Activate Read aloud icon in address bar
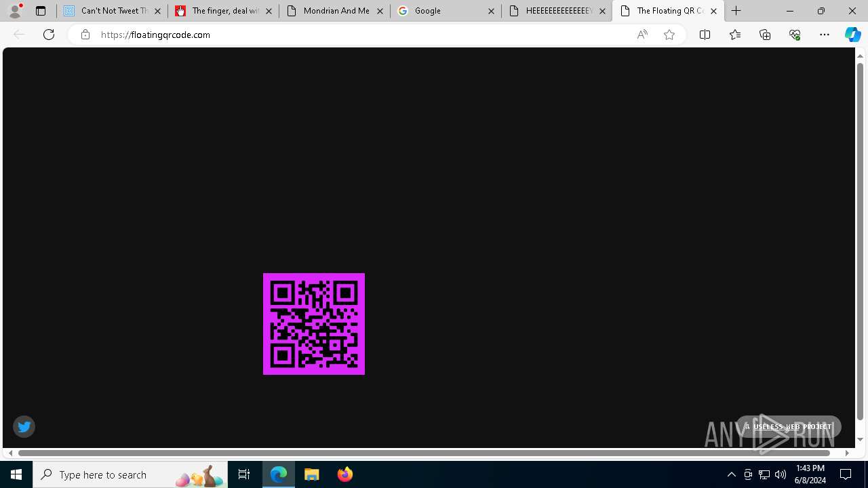868x488 pixels. (x=642, y=35)
